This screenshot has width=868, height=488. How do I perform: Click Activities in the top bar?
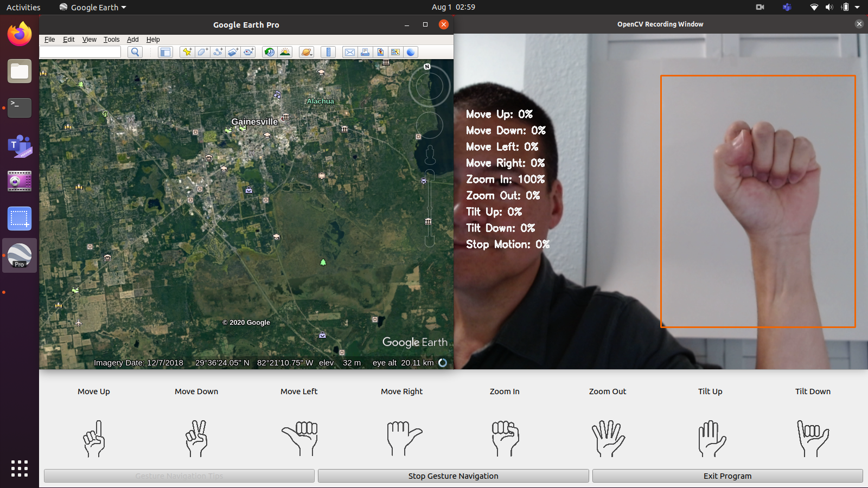[x=23, y=8]
